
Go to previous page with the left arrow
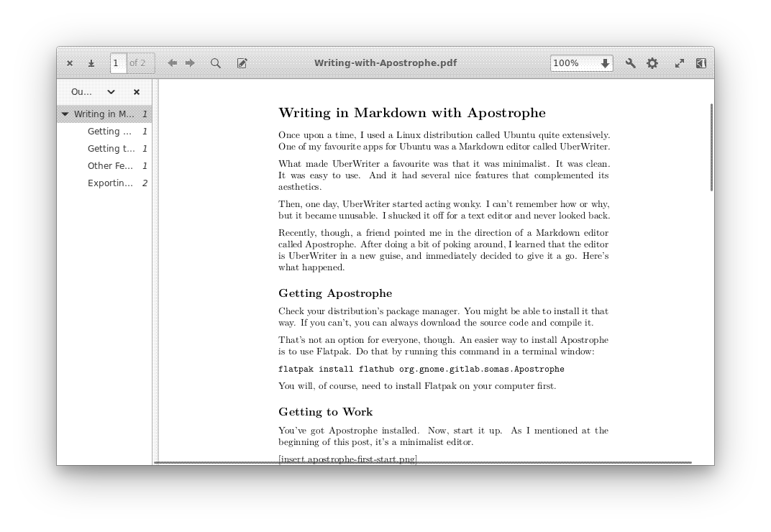point(172,63)
